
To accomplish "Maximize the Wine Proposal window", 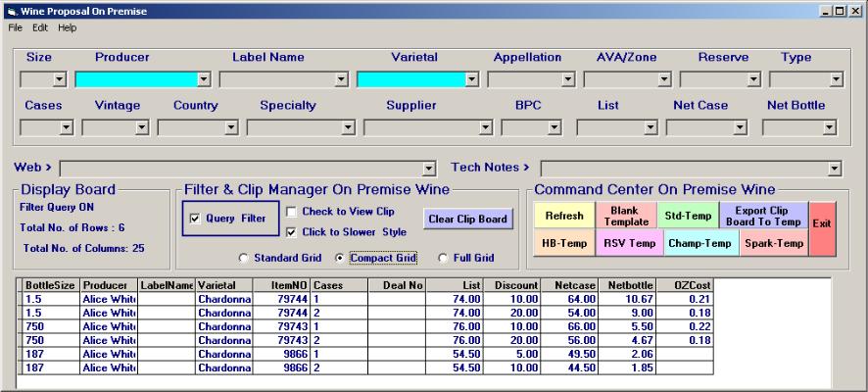I will [840, 11].
